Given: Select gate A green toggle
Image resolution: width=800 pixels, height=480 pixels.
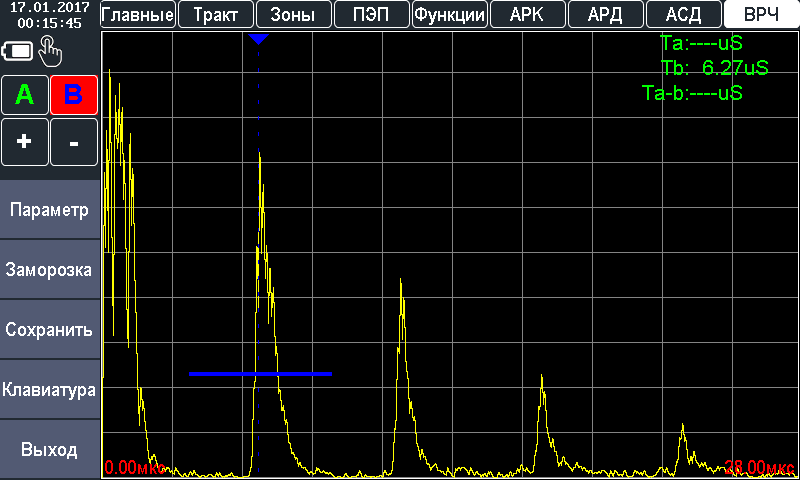Looking at the screenshot, I should pos(25,95).
